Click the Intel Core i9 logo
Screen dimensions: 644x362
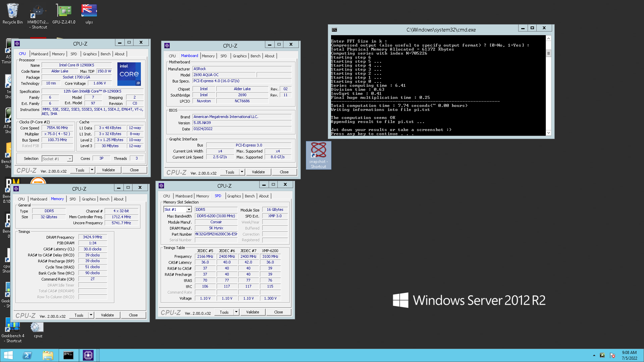pyautogui.click(x=129, y=74)
